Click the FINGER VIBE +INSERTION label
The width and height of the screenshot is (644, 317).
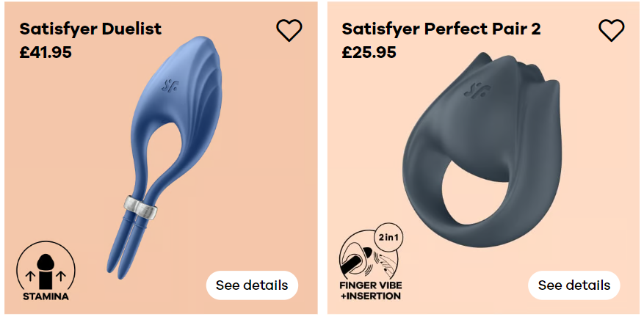[370, 290]
